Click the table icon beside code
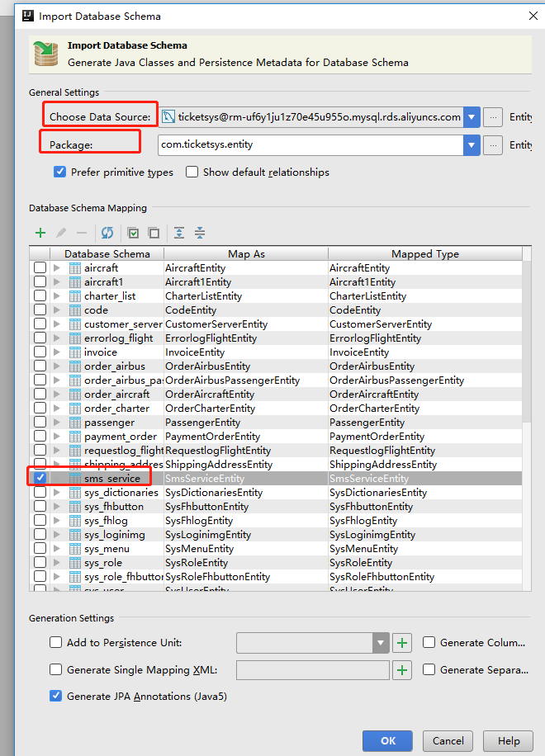 coord(75,310)
